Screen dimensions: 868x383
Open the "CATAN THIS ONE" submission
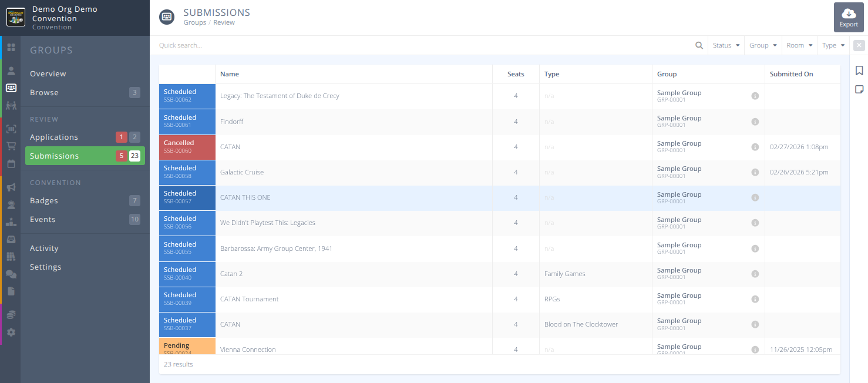pos(245,197)
